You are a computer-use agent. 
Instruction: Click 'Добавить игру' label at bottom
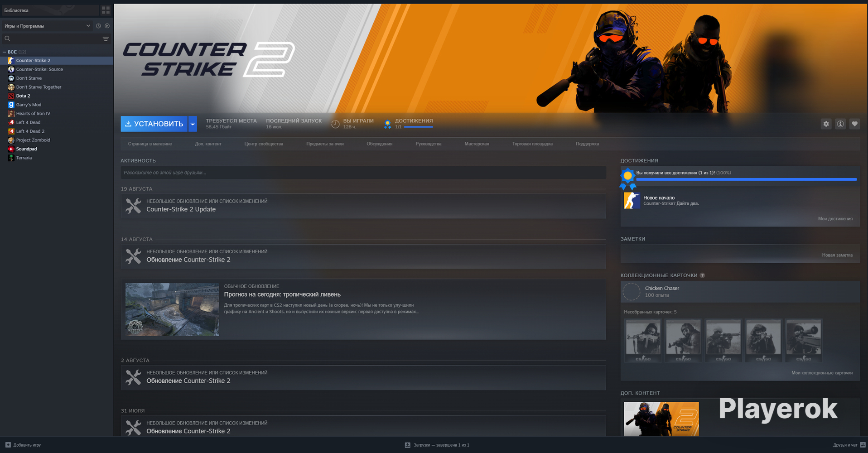[27, 445]
